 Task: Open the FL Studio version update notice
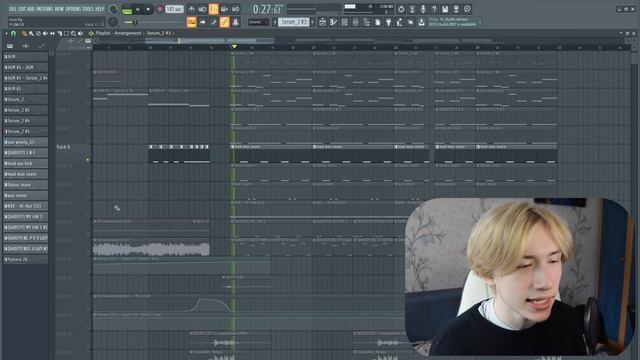point(453,22)
